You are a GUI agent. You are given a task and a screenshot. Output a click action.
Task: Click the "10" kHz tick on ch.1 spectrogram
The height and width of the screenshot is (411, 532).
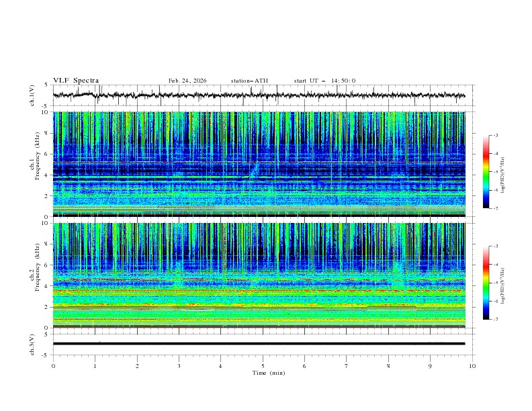pos(46,112)
